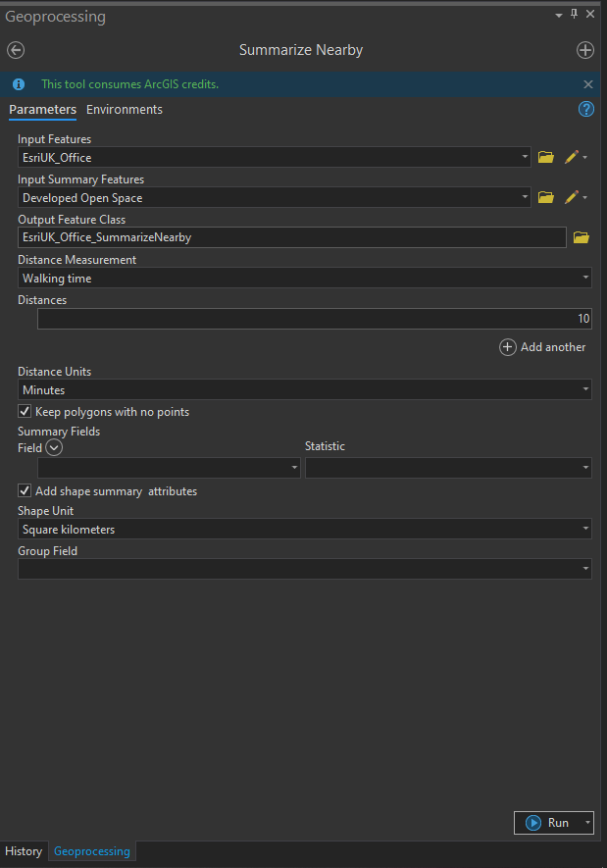Click the Output Feature Class text field
Screen dimensions: 607x868
click(x=291, y=237)
